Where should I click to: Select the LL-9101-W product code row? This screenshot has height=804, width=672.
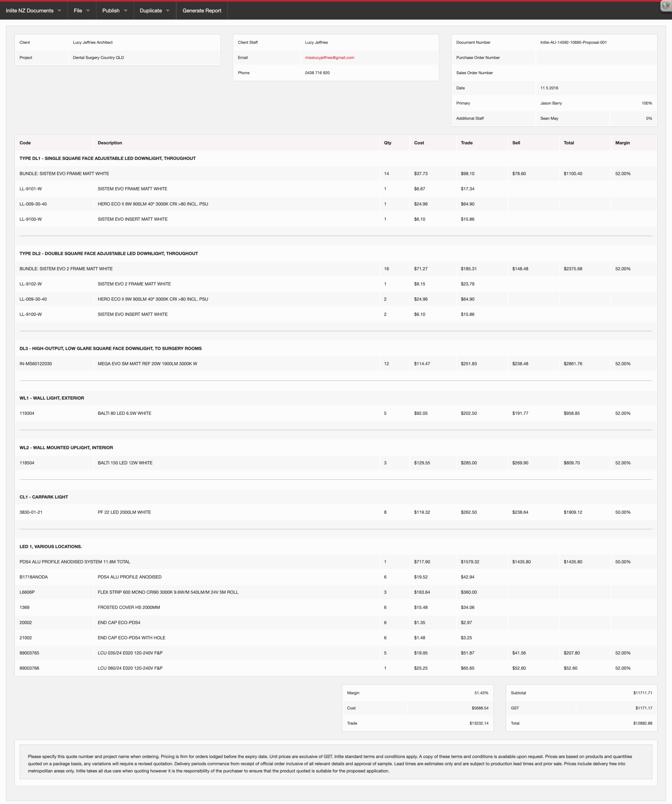pos(336,189)
